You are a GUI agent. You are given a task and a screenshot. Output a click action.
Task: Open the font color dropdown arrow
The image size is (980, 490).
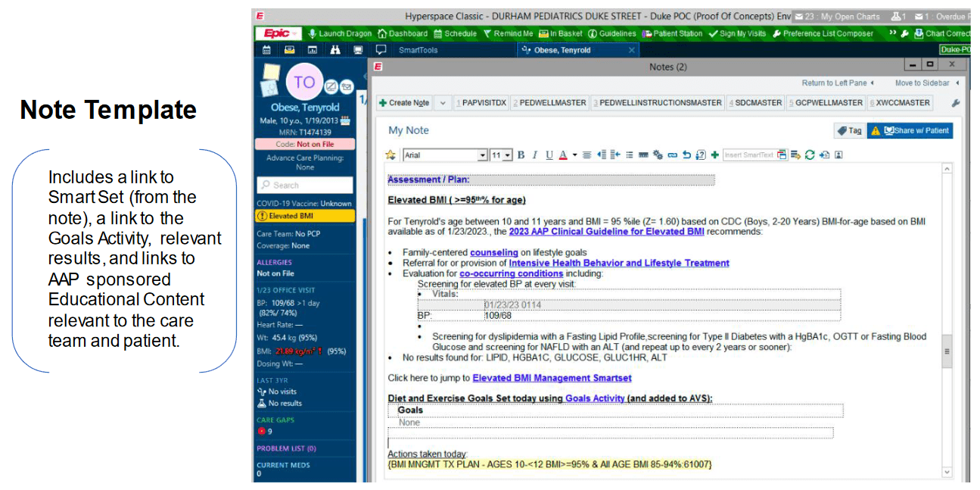click(574, 155)
